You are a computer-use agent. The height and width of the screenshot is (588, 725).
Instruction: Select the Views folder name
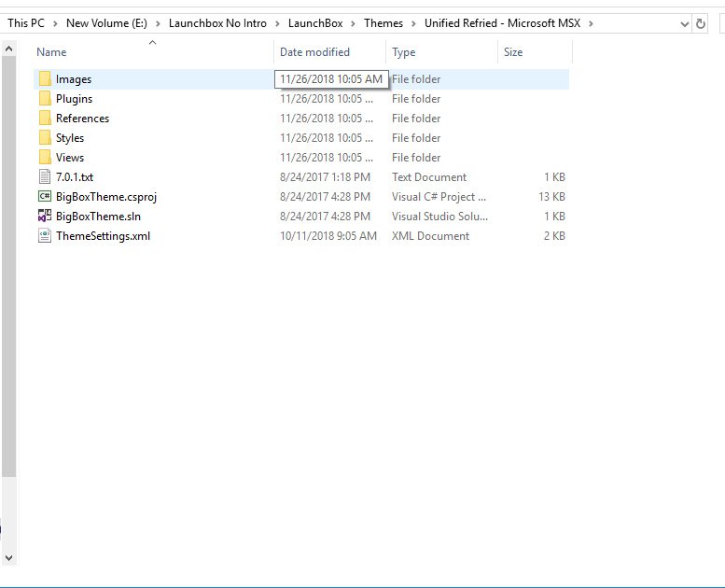pos(70,158)
